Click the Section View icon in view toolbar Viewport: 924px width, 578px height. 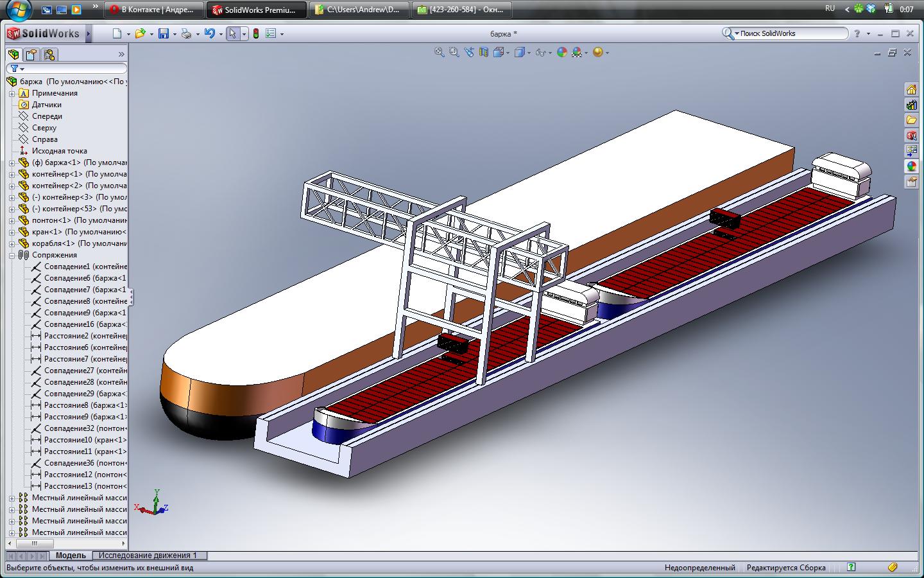point(484,53)
